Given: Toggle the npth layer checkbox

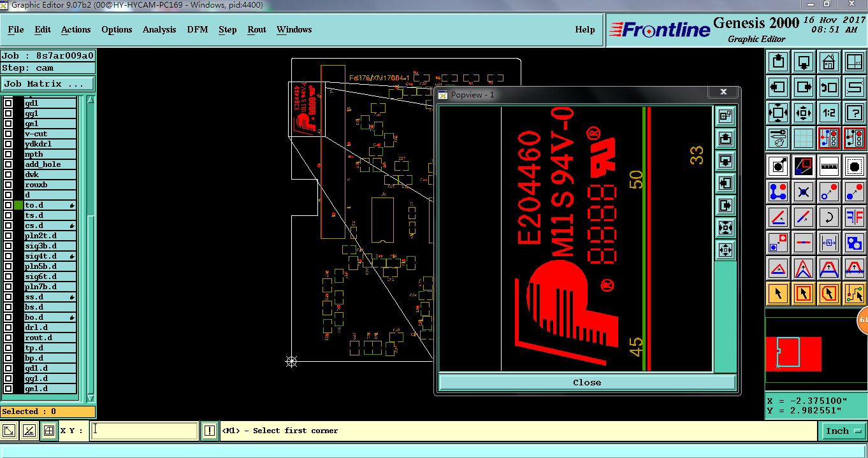Looking at the screenshot, I should pyautogui.click(x=8, y=154).
